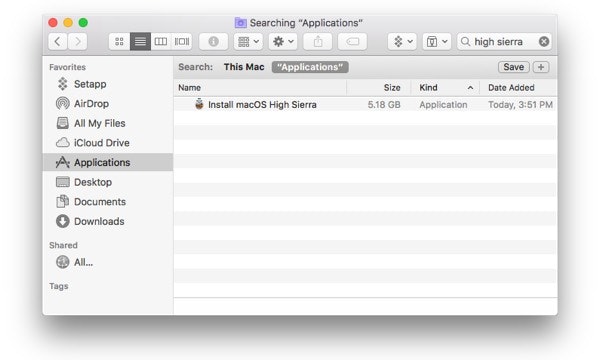Set search scope to This Mac
600x360 pixels.
244,67
